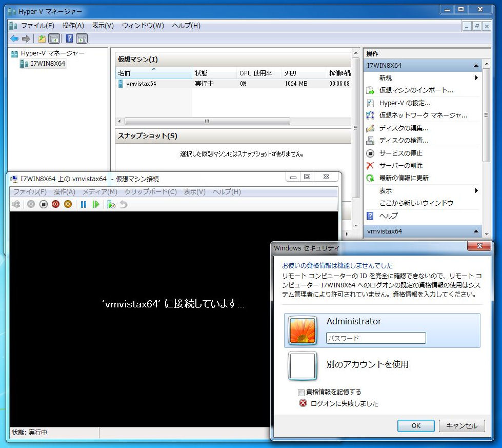Toggle the action pane toolbar icon
This screenshot has height=448, width=502.
pos(82,39)
